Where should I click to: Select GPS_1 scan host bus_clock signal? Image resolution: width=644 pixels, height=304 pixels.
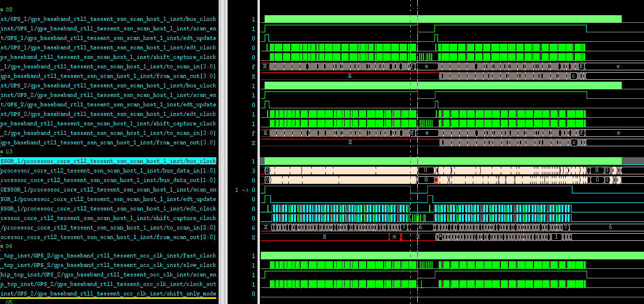pos(108,19)
